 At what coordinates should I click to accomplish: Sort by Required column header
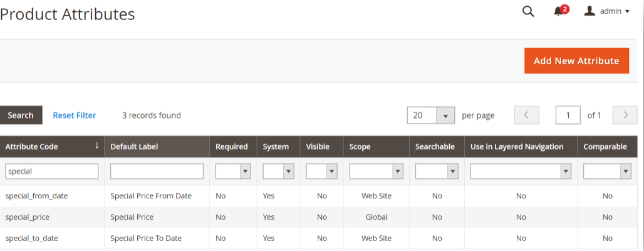(x=233, y=146)
